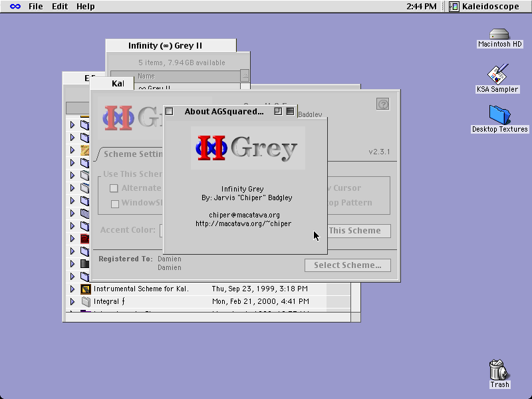Open the infinity symbol Apple menu
This screenshot has height=399, width=532.
[15, 7]
